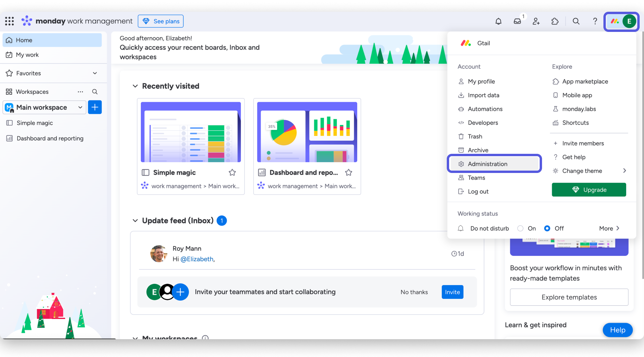This screenshot has width=644, height=357.
Task: Open the apps puzzle-piece icon in header
Action: tap(555, 21)
